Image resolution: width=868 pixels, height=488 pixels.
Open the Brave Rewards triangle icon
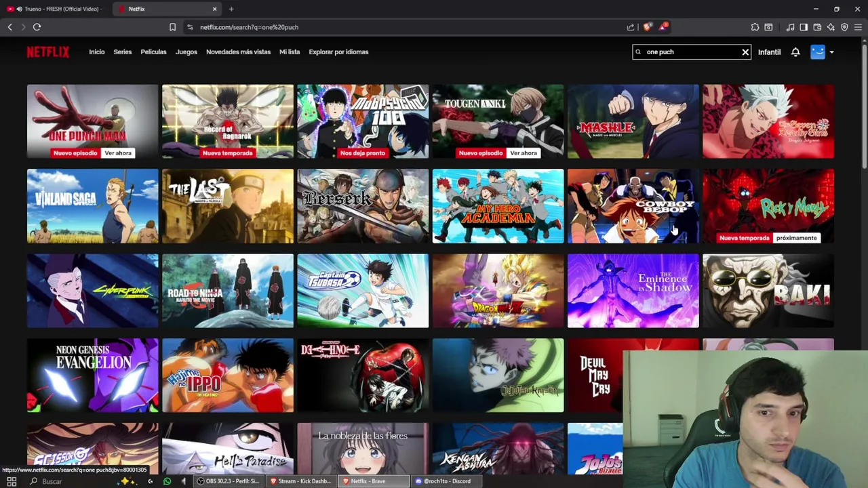pyautogui.click(x=663, y=27)
